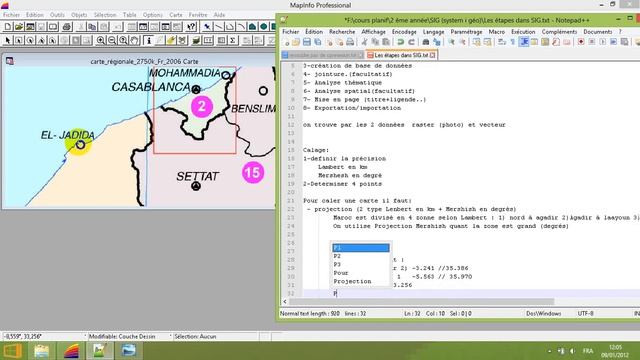640x360 pixels.
Task: Select P2 in the autocomplete list
Action: 361,256
